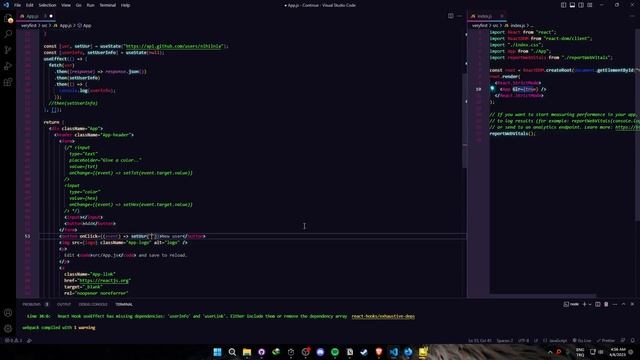The width and height of the screenshot is (640, 360).
Task: Click errors and warnings status bar item
Action: point(13,340)
